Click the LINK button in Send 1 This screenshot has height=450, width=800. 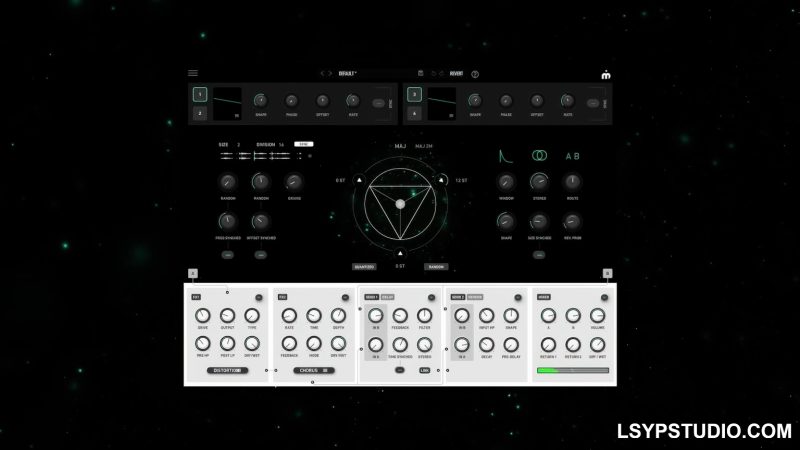[x=424, y=370]
